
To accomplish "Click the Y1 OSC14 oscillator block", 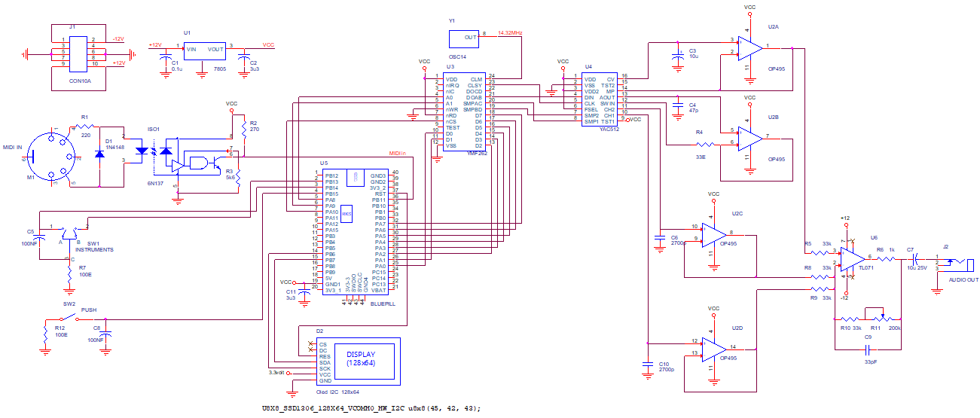I will click(464, 38).
